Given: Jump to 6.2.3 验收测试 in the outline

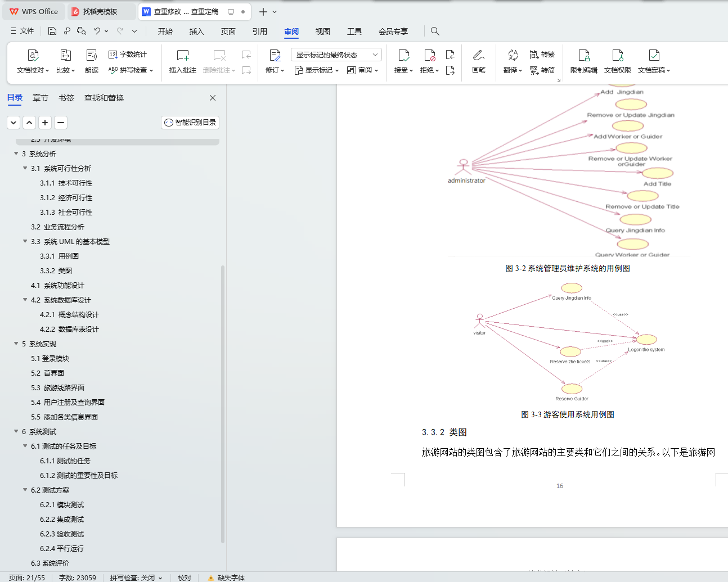Looking at the screenshot, I should click(x=62, y=534).
